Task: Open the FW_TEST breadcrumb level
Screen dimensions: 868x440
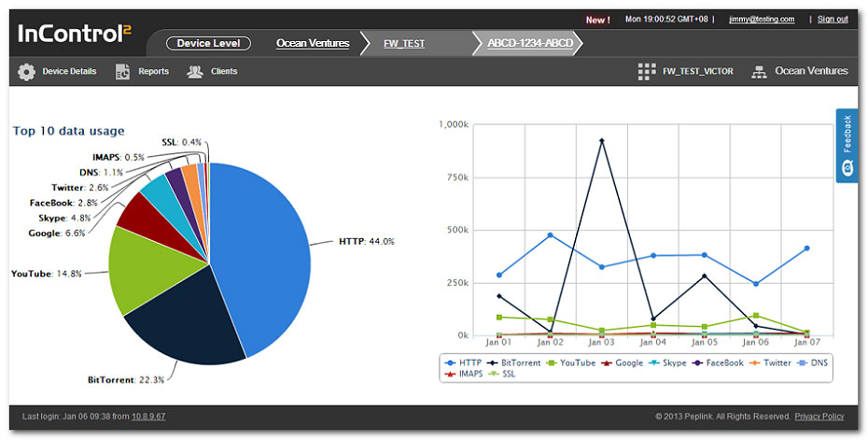Action: [404, 43]
